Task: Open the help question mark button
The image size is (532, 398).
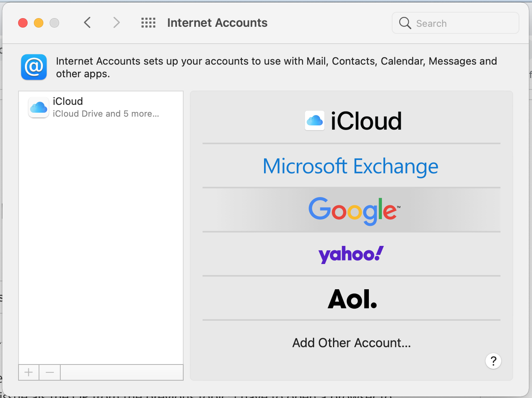Action: 493,361
